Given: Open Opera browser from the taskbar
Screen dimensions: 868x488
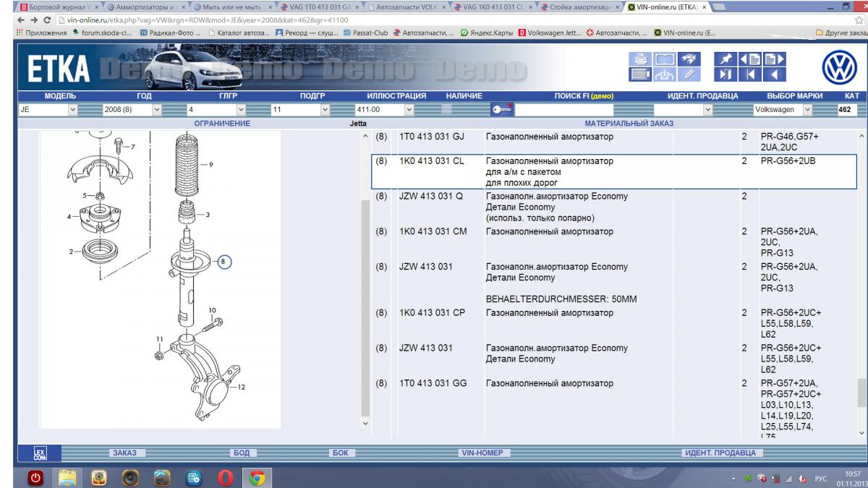Looking at the screenshot, I should [225, 476].
